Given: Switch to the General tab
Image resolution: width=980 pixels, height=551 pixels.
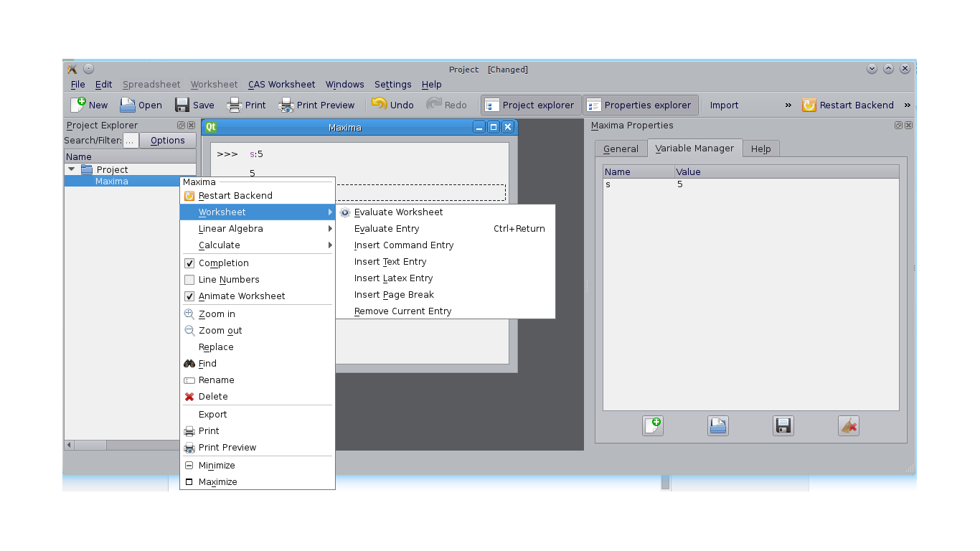Looking at the screenshot, I should click(620, 149).
